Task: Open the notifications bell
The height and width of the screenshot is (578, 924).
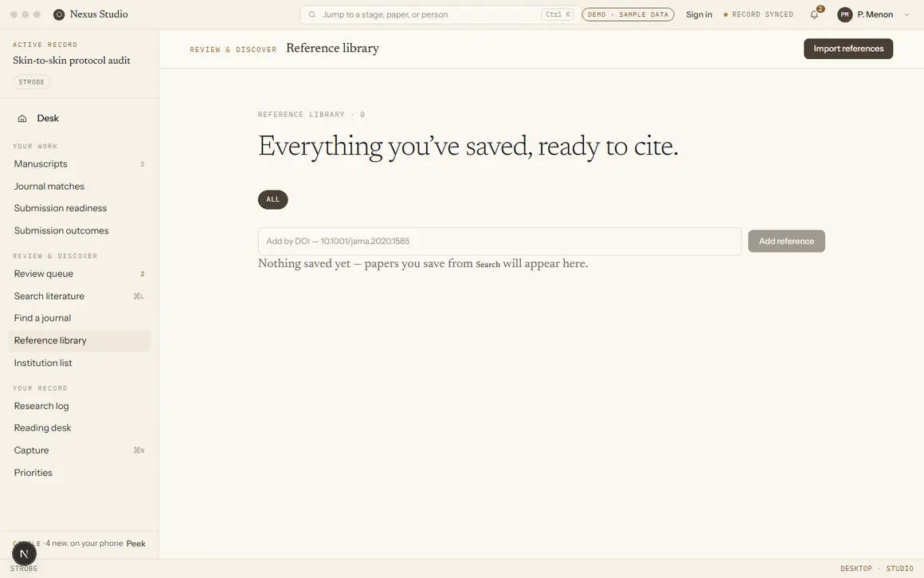Action: 814,14
